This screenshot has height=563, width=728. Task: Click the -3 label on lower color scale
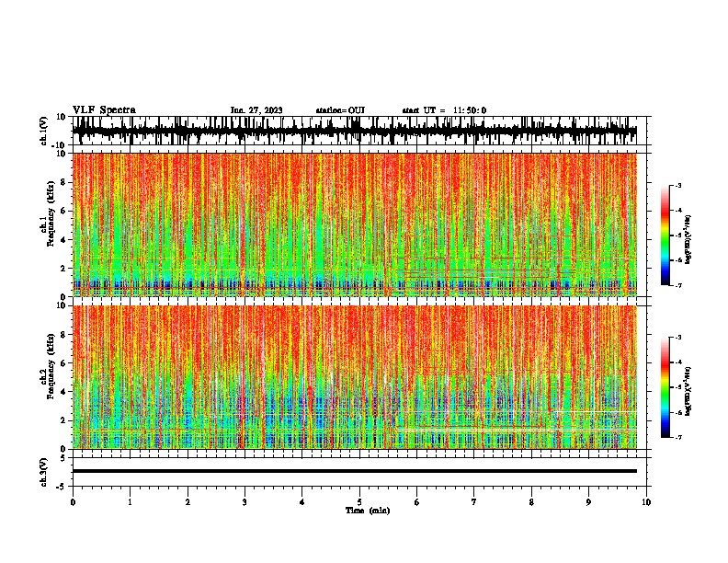pos(677,338)
